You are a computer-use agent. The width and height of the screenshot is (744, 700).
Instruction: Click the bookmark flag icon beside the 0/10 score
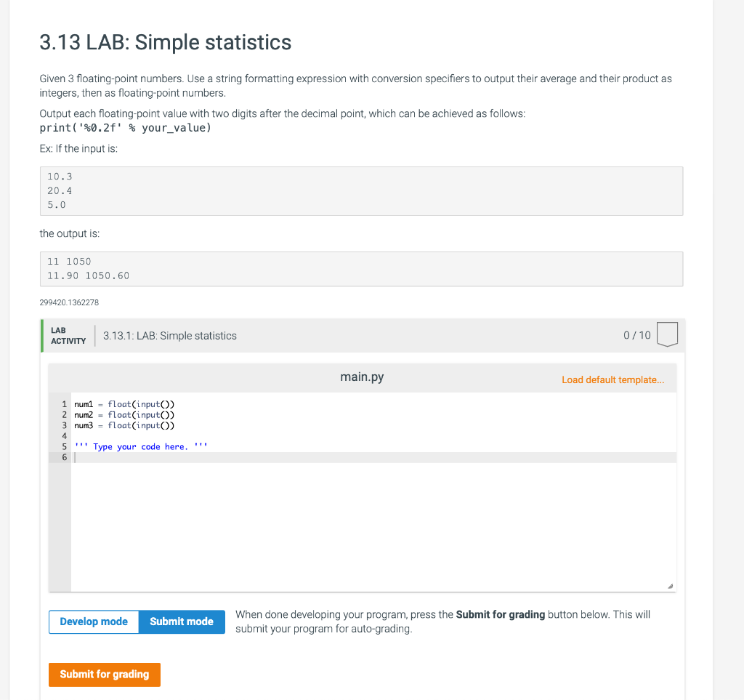pyautogui.click(x=667, y=334)
